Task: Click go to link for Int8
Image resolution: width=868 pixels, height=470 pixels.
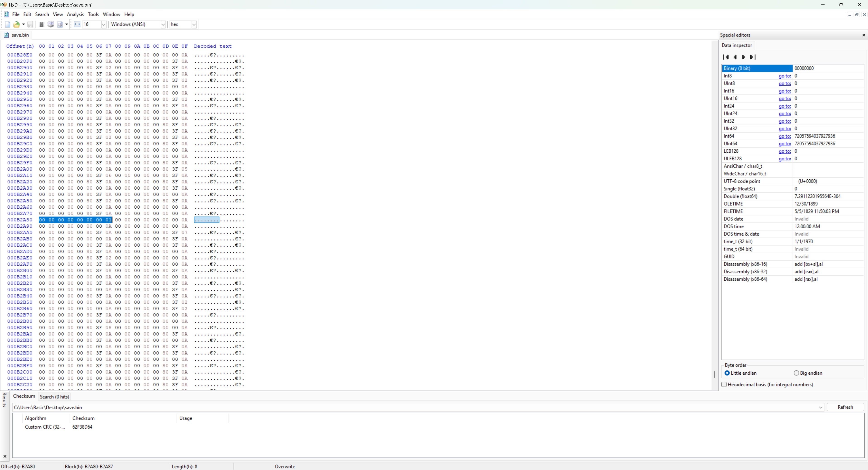Action: (785, 76)
